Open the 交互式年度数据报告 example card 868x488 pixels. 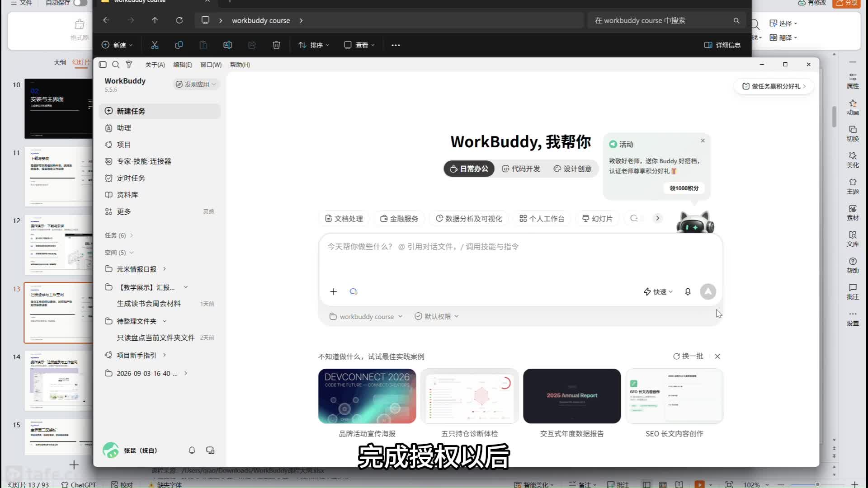[x=572, y=403]
